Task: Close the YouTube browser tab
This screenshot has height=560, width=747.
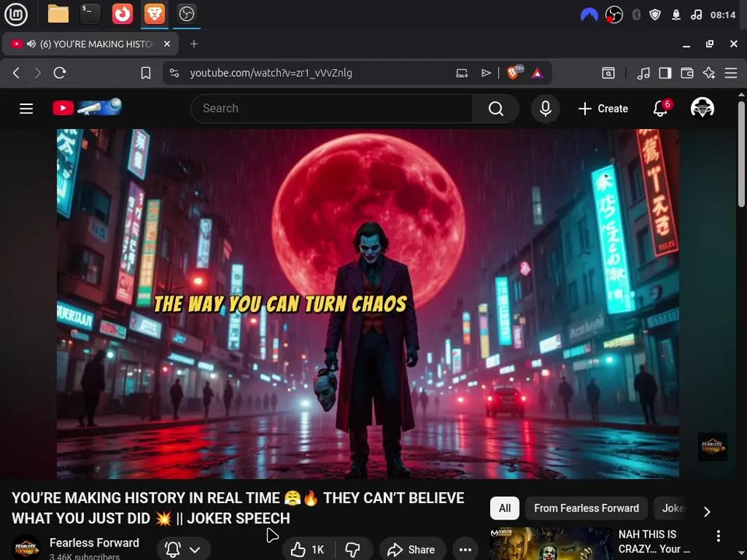Action: point(167,44)
